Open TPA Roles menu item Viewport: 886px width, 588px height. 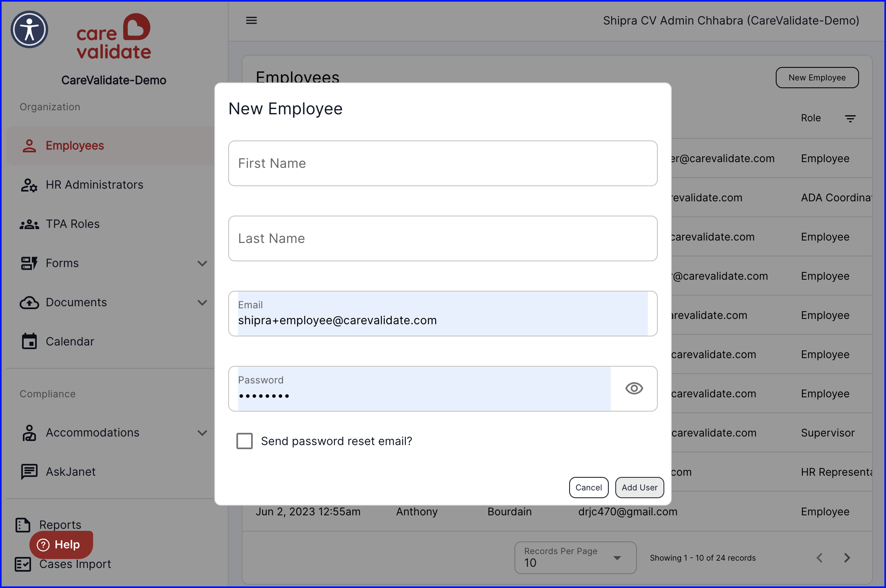click(x=111, y=224)
